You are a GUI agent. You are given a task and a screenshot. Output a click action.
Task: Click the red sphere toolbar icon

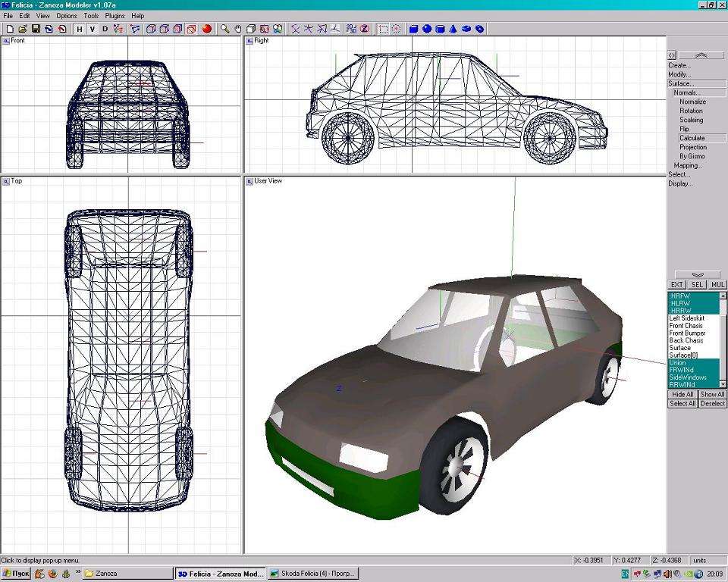[x=206, y=29]
